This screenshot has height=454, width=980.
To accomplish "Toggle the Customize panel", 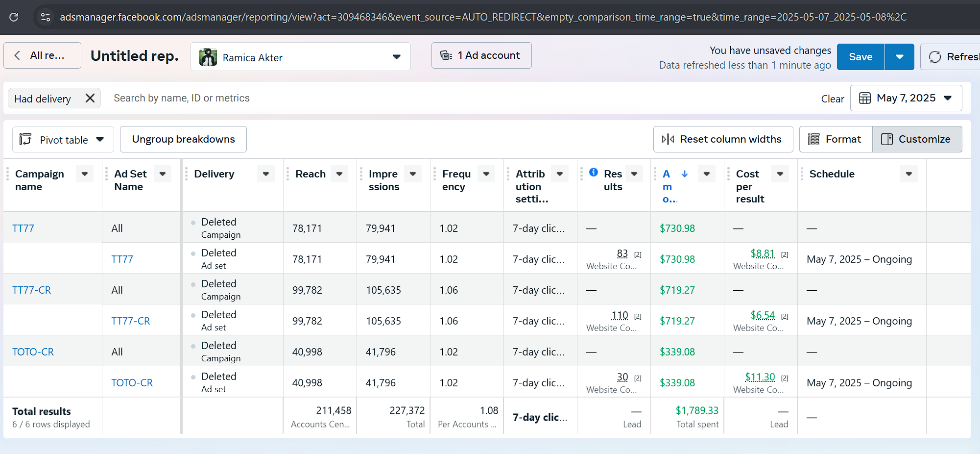I will coord(917,139).
